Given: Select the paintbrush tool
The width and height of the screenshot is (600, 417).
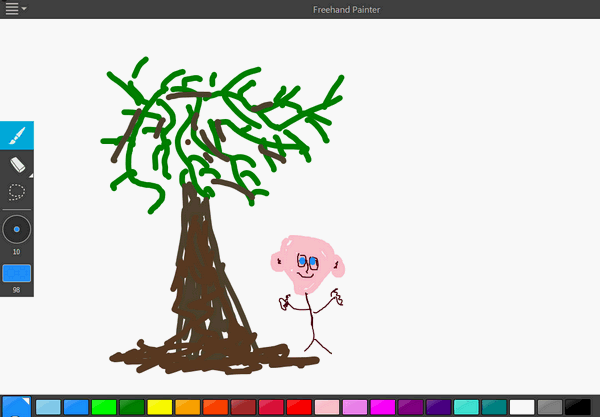Looking at the screenshot, I should (17, 135).
